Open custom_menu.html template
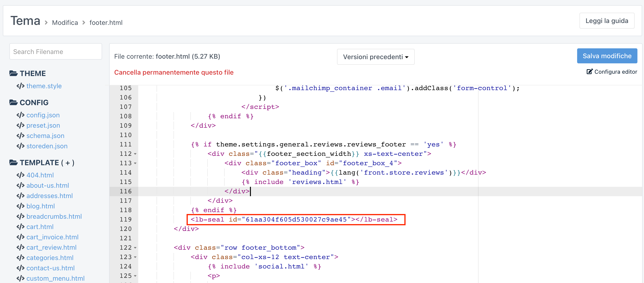 tap(55, 278)
